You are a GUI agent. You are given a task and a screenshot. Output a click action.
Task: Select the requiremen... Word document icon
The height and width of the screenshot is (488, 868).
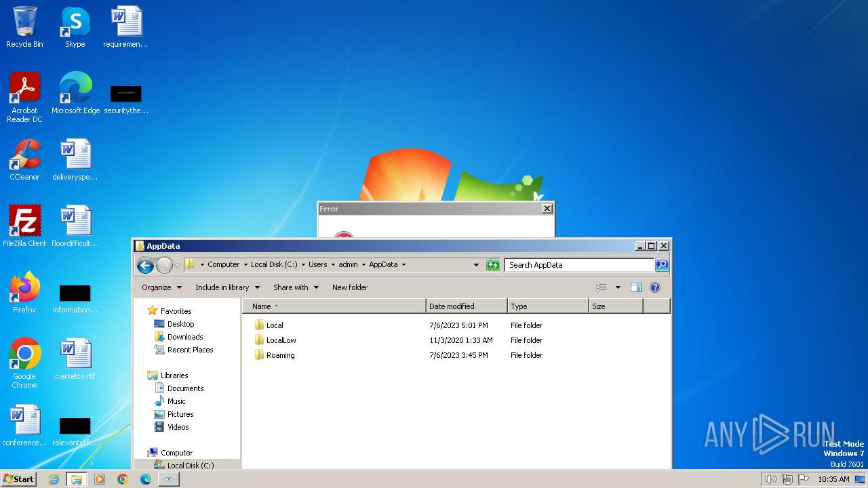(125, 27)
